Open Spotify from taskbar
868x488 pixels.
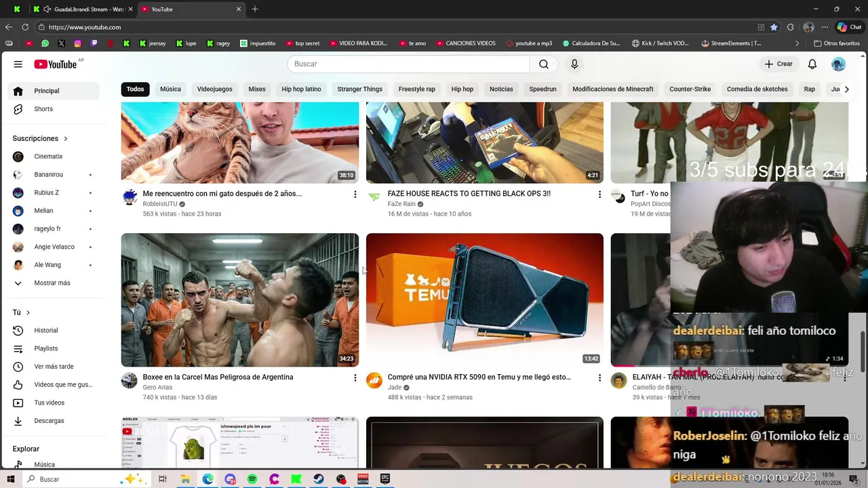(252, 479)
